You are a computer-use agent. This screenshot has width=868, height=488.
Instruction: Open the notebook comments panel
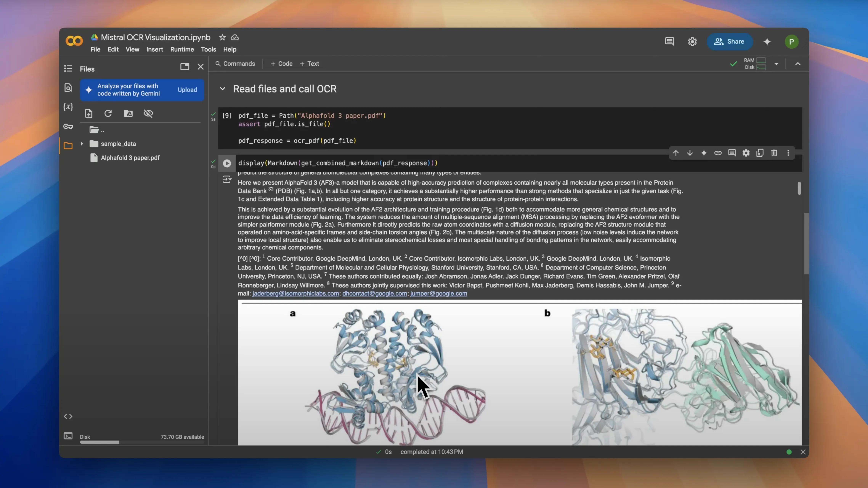670,41
